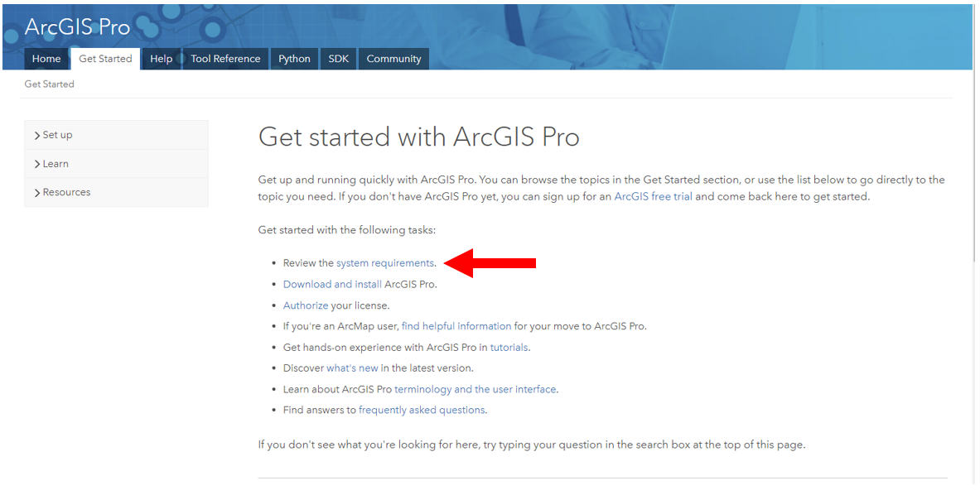The width and height of the screenshot is (980, 495).
Task: Follow the ArcGIS free trial link
Action: [x=653, y=197]
